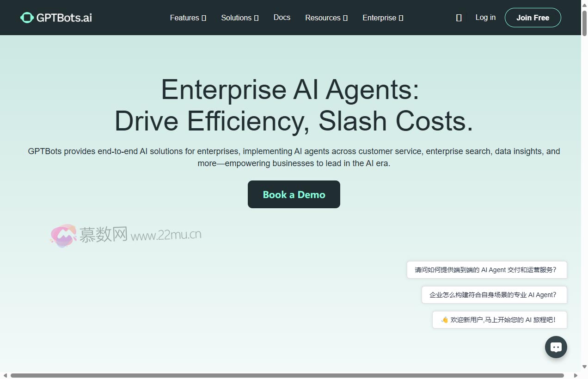Click the new user welcome chat prompt
The image size is (588, 379).
click(499, 319)
